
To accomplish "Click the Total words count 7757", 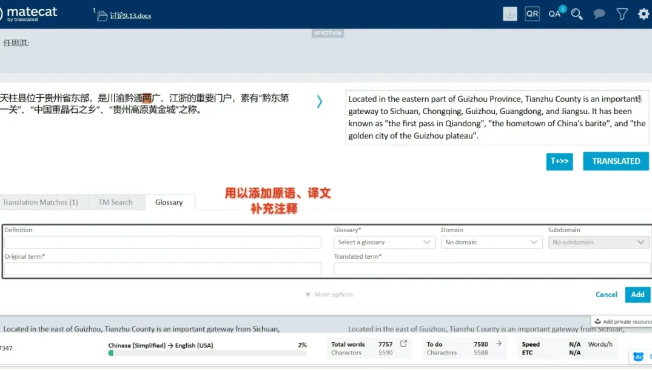I will pos(385,344).
